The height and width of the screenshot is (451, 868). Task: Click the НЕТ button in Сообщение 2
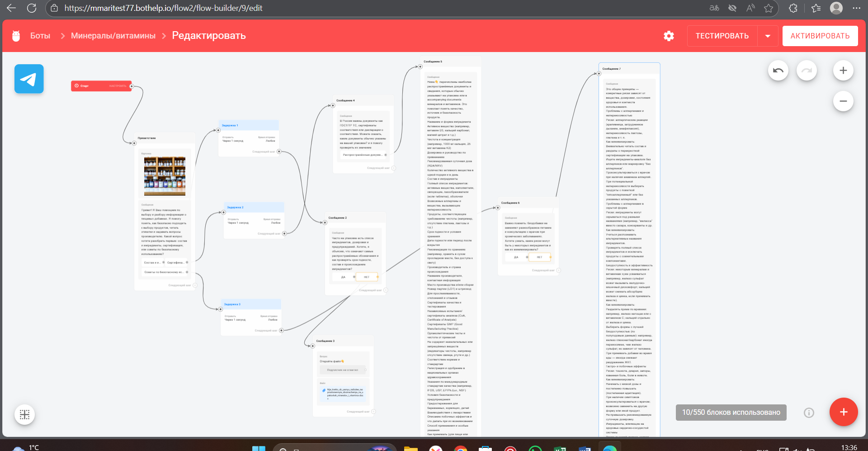[367, 277]
